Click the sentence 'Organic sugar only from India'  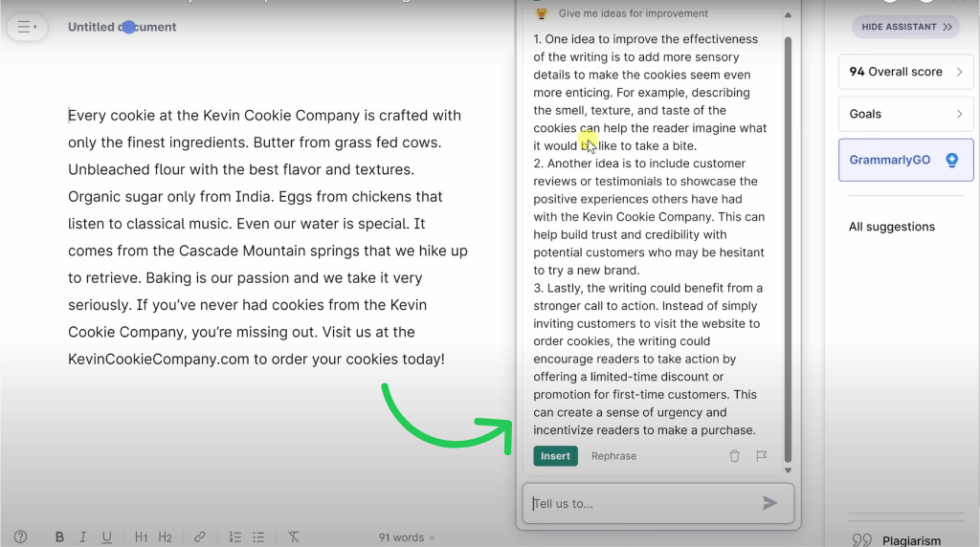click(170, 197)
